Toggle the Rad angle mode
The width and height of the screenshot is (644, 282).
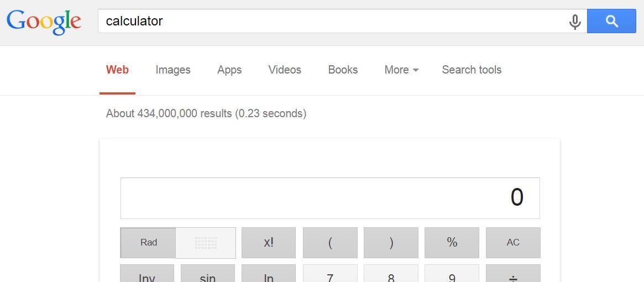point(148,243)
